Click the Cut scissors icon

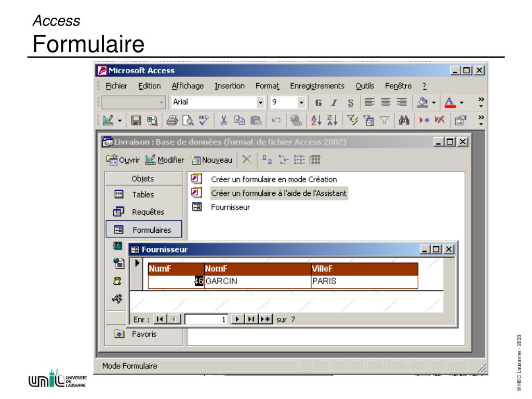click(223, 121)
